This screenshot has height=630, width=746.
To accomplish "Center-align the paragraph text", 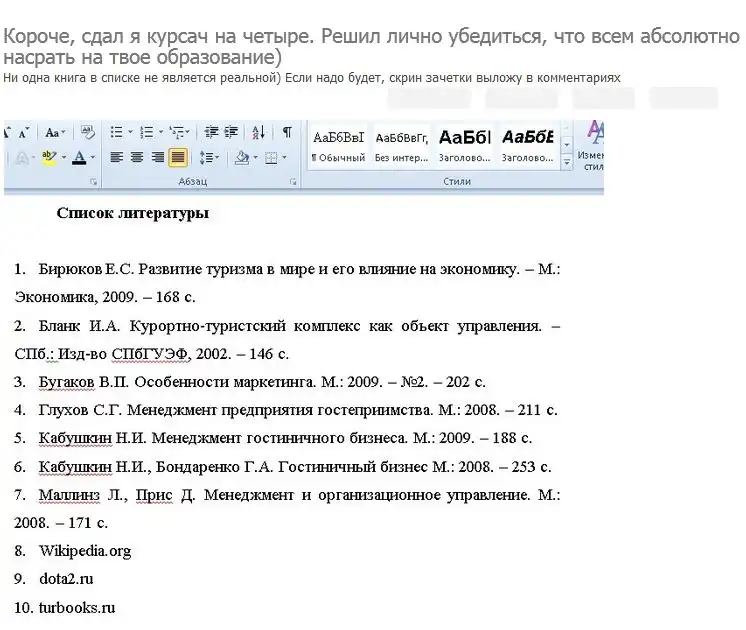I will [x=136, y=157].
